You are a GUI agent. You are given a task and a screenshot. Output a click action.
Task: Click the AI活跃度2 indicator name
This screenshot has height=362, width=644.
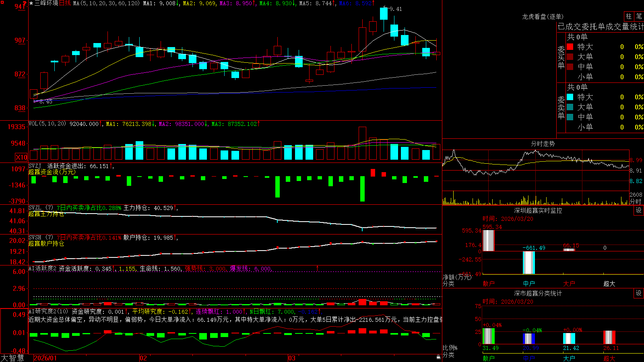click(43, 269)
